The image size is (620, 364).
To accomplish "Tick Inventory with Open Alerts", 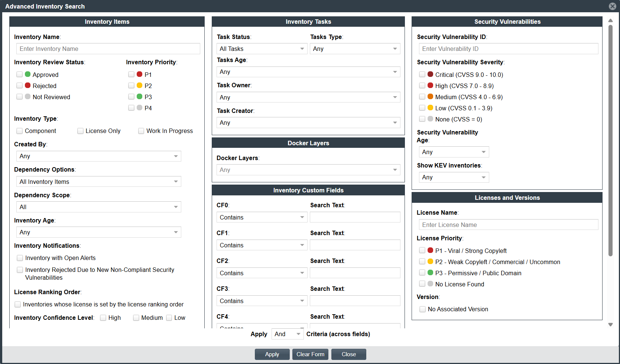I will click(20, 258).
